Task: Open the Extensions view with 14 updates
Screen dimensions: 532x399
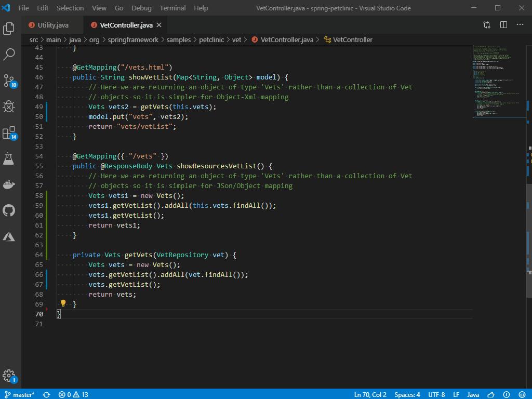Action: pos(8,132)
